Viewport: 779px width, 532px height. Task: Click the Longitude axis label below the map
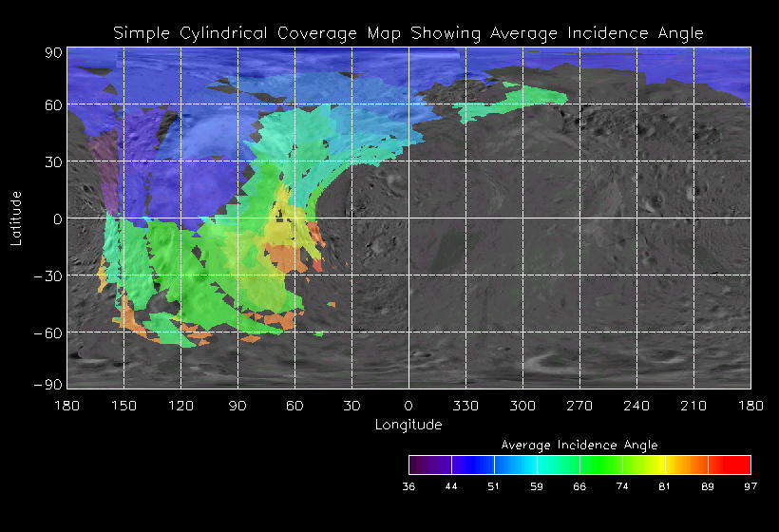(x=408, y=425)
